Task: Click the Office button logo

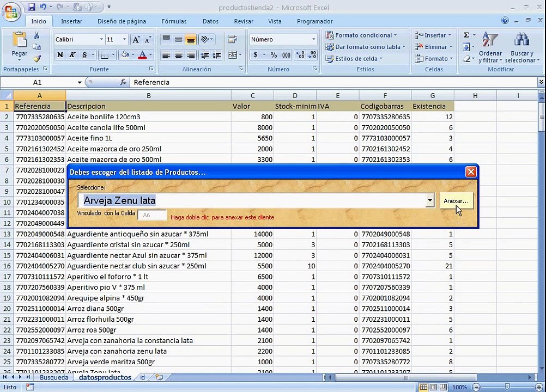Action: pyautogui.click(x=11, y=12)
